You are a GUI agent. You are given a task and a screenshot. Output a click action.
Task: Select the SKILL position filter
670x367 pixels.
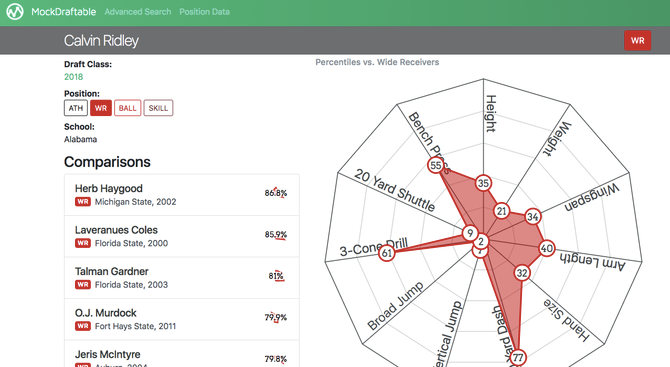tap(158, 108)
